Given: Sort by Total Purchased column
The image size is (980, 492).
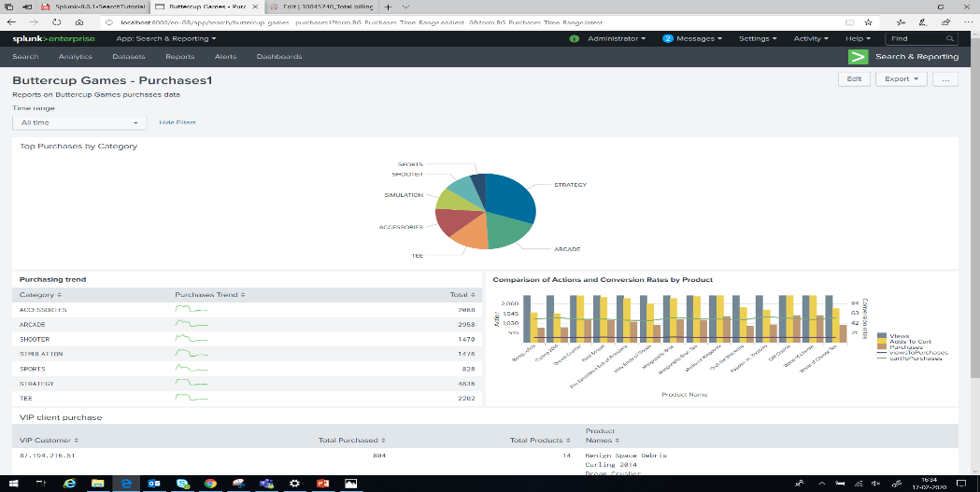Looking at the screenshot, I should [352, 440].
